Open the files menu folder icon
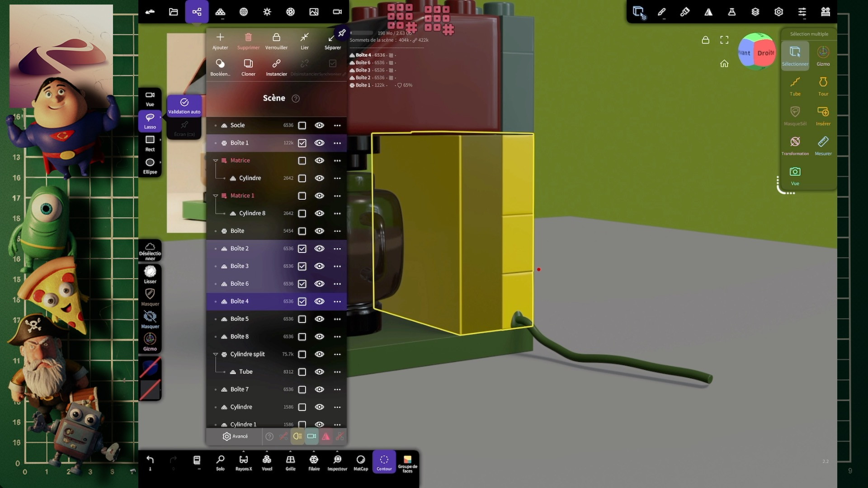Viewport: 868px width, 488px height. click(173, 12)
